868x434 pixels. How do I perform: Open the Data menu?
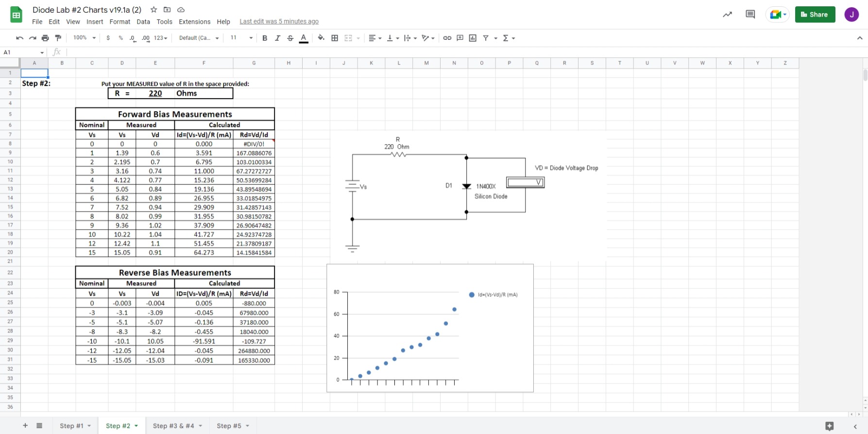click(x=143, y=22)
